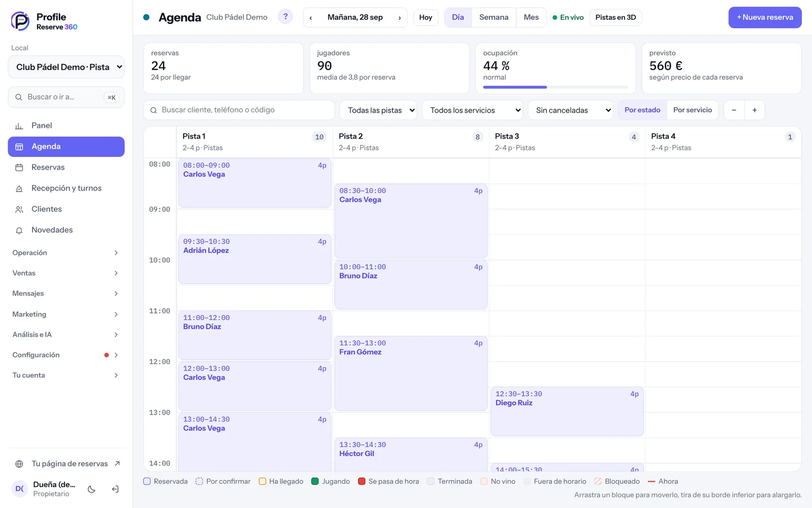The image size is (812, 508).
Task: Click the Se pasa de hora red swatch
Action: [361, 482]
